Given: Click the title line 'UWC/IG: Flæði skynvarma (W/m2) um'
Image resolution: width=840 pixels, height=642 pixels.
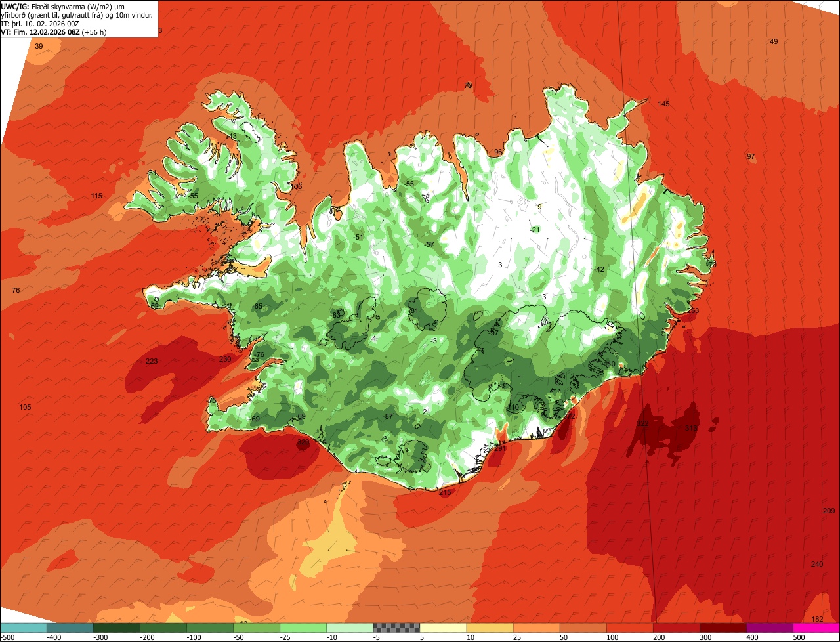Looking at the screenshot, I should 62,6.
